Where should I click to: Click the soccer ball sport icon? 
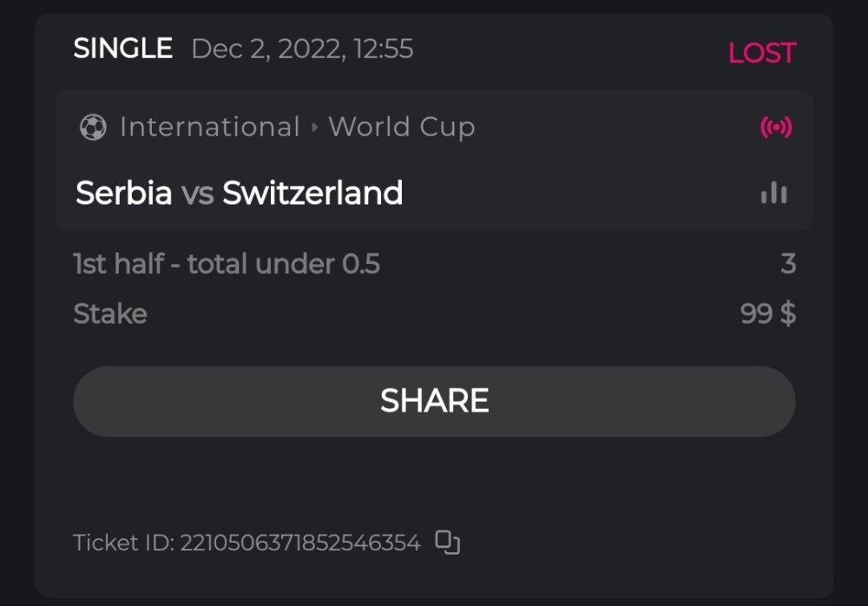tap(92, 128)
